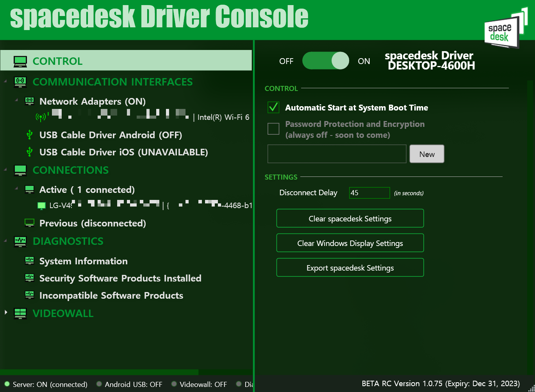Click the DIAGNOSTICS heading label
The image size is (535, 392).
[68, 241]
